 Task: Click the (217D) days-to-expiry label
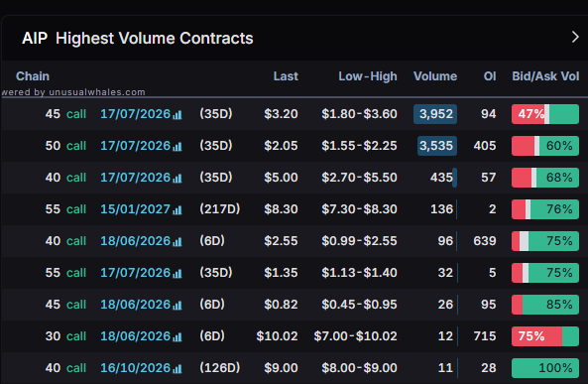219,209
